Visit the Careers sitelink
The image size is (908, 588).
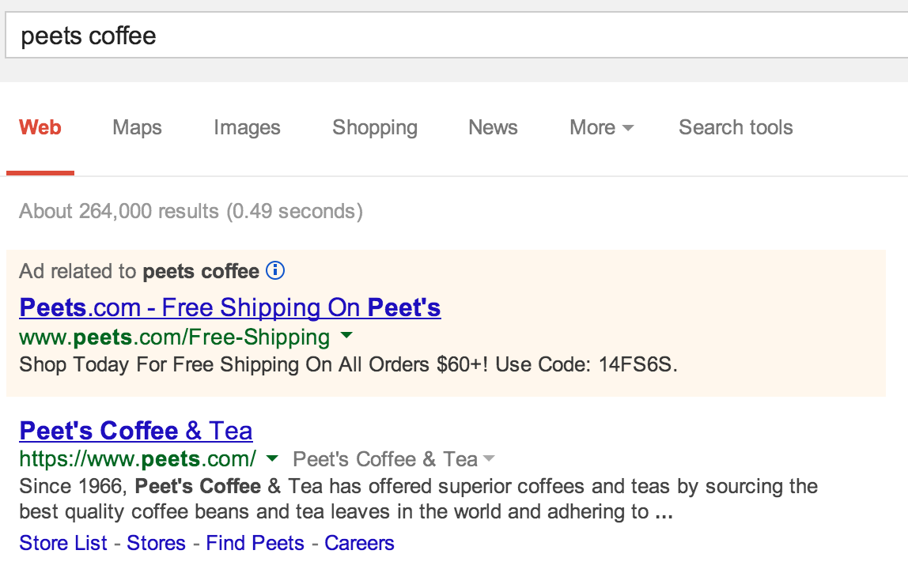(x=359, y=543)
